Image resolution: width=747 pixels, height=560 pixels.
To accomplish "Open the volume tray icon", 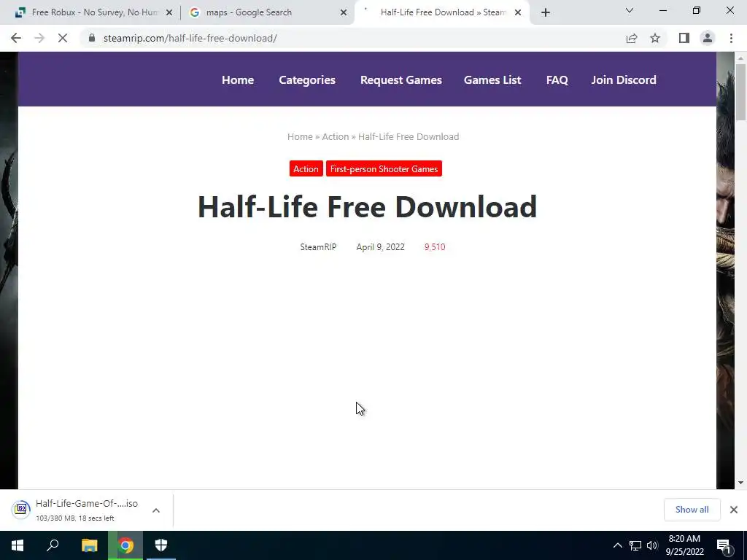I will pos(652,545).
